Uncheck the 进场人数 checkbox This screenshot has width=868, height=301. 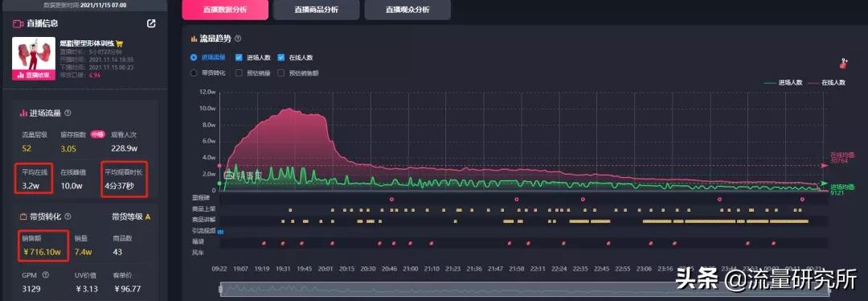pyautogui.click(x=240, y=57)
